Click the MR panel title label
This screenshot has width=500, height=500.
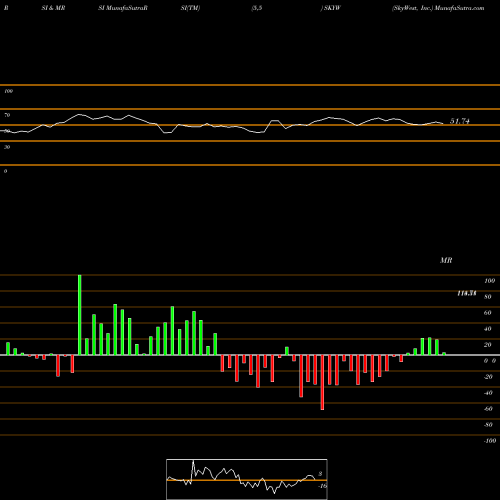pyautogui.click(x=446, y=260)
